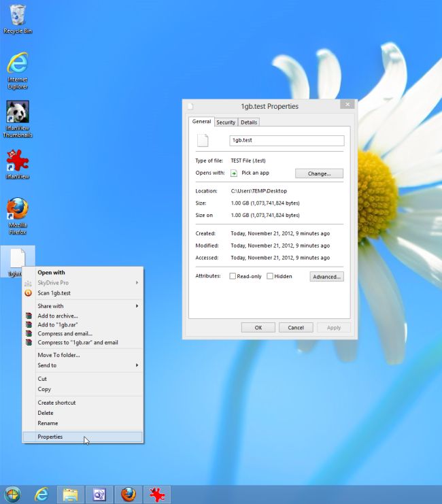Click the Accessed date value text
Screen dimensions: 442x504
[280, 258]
